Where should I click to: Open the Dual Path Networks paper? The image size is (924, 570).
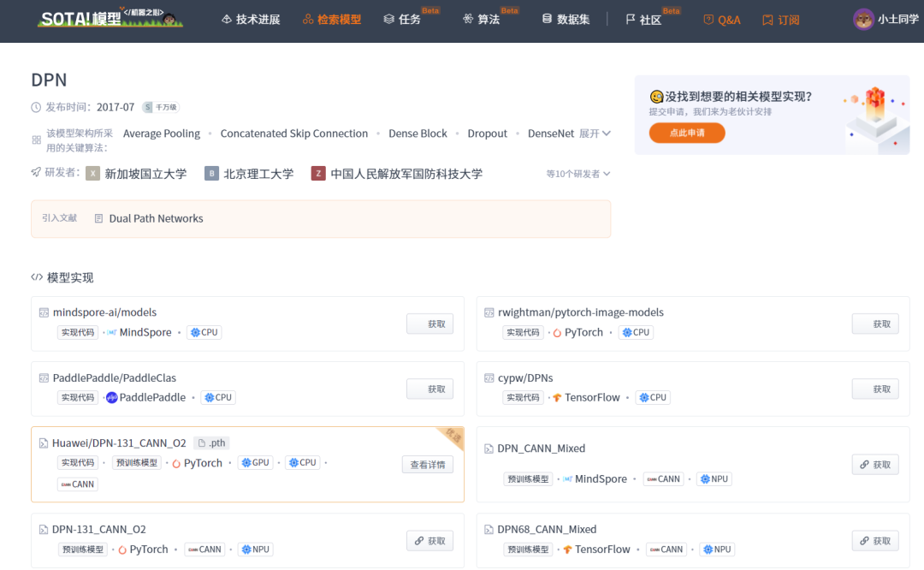156,218
